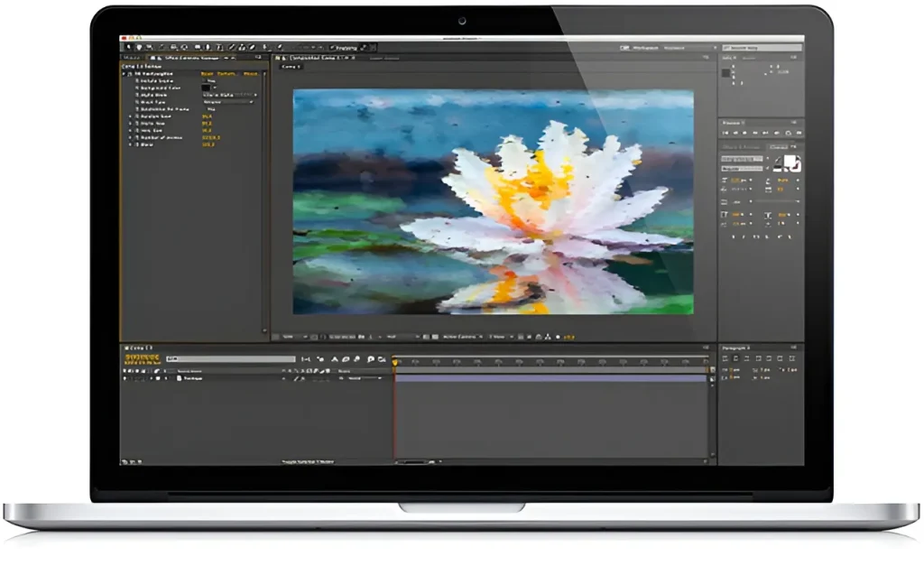Select the Type tool

click(219, 47)
